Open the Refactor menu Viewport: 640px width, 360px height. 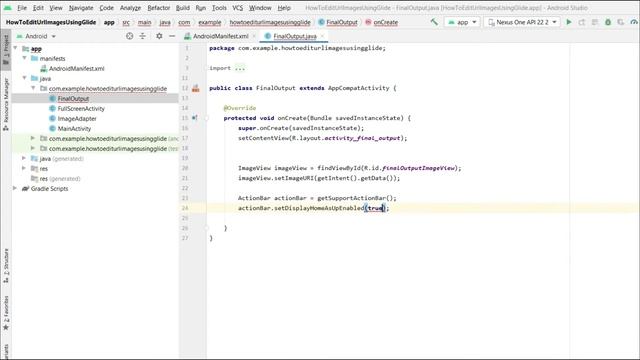(x=158, y=8)
